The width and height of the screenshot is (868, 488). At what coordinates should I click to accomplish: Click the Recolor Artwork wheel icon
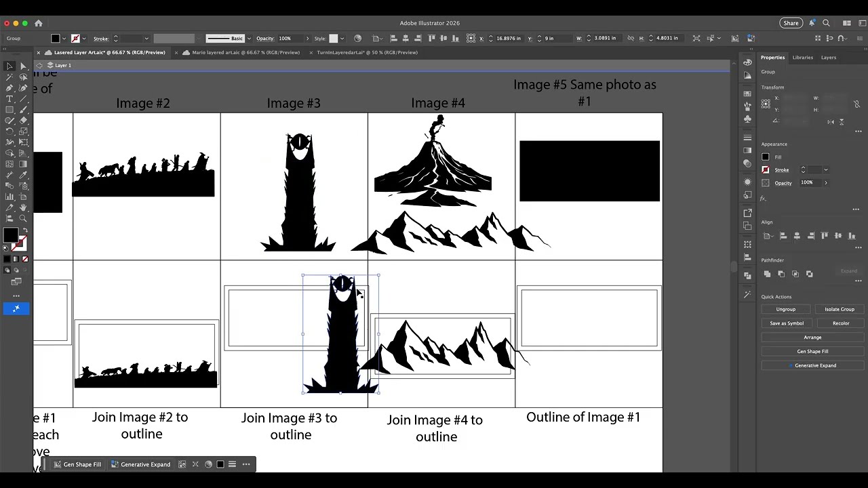[358, 39]
